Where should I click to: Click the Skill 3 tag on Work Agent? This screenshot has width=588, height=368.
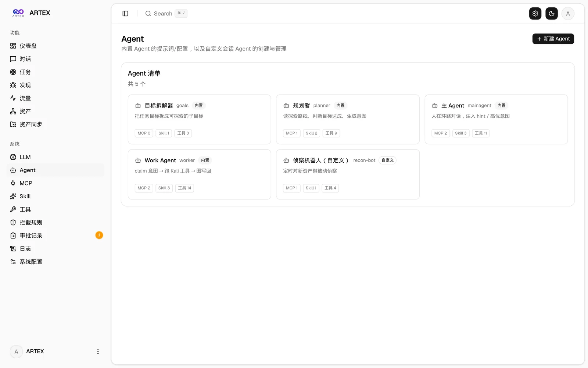click(164, 188)
